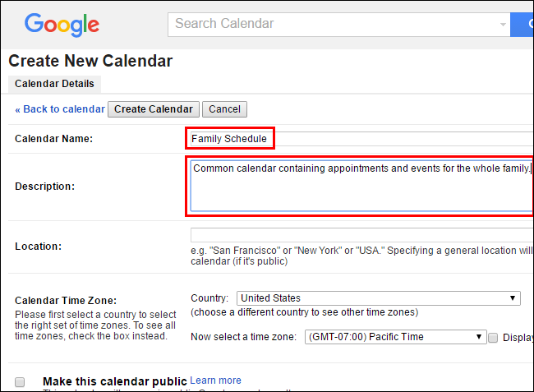Open search options arrow in search box
534x392 pixels.
[503, 24]
